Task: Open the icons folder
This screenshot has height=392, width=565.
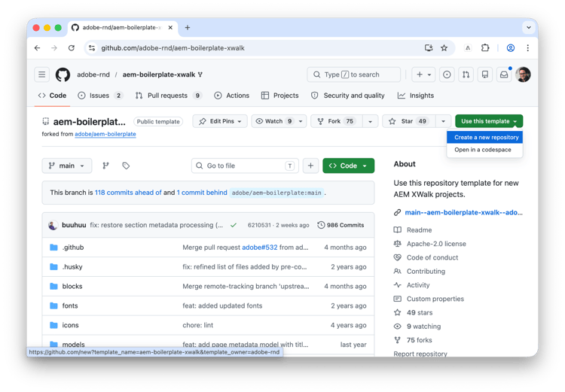Action: pos(70,325)
